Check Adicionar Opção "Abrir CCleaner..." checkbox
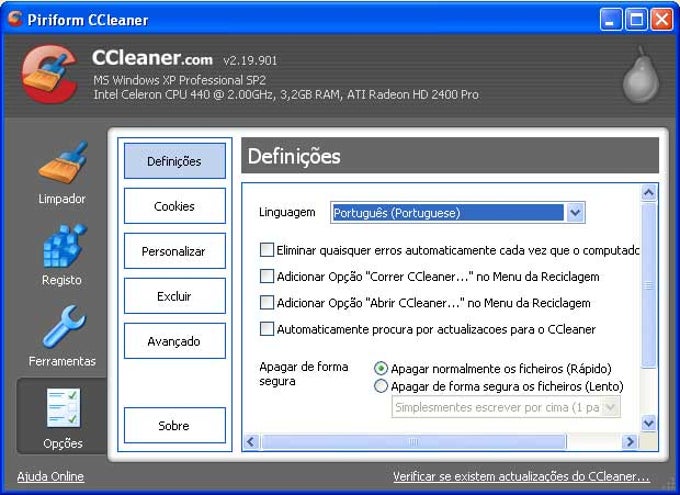 click(267, 303)
